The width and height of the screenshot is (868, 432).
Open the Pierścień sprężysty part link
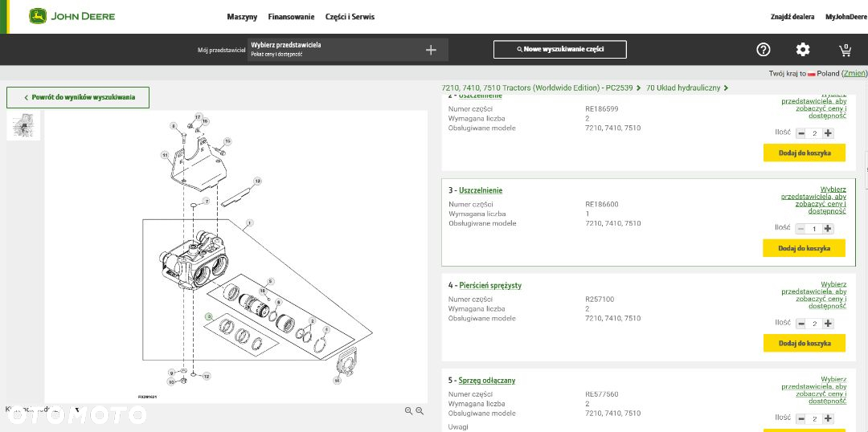(x=490, y=285)
